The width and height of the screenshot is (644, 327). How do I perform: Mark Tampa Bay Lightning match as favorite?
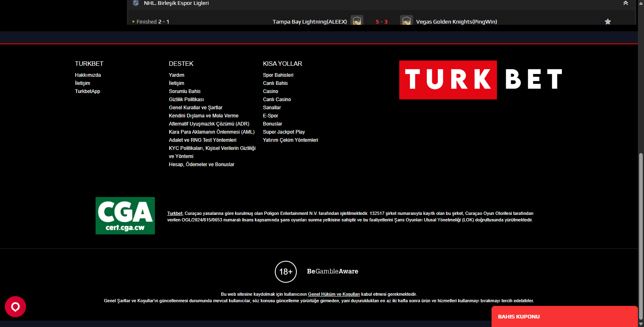[x=608, y=22]
